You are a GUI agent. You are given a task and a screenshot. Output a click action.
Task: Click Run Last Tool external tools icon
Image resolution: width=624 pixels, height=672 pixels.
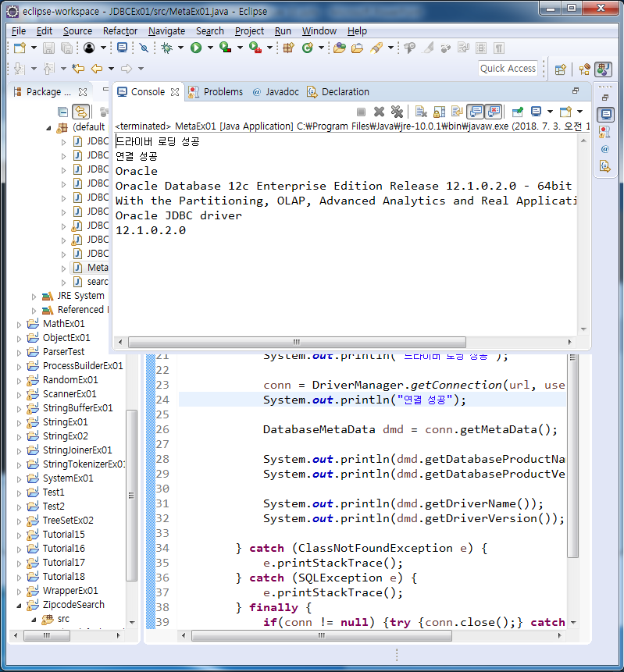[255, 48]
